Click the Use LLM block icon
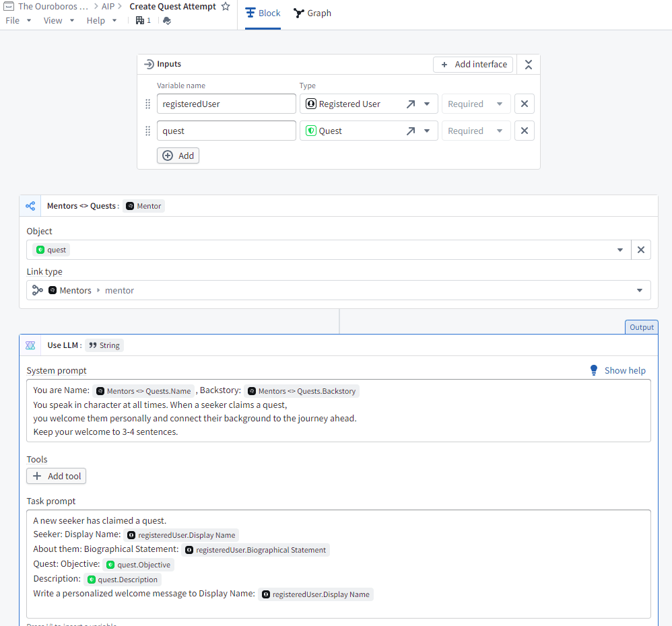The image size is (672, 626). [30, 345]
